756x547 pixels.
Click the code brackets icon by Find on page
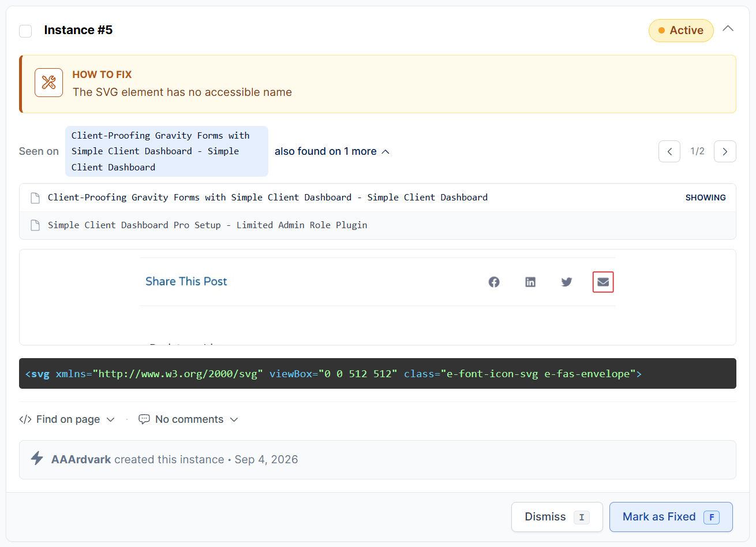pyautogui.click(x=25, y=419)
